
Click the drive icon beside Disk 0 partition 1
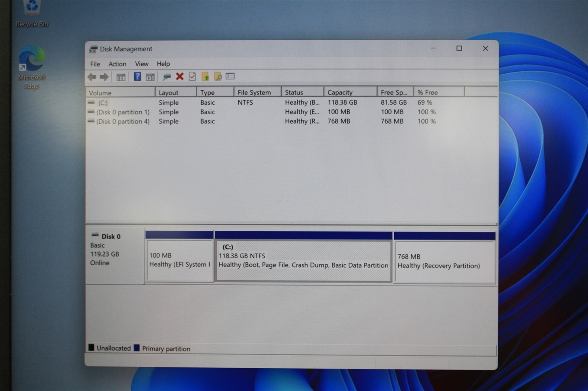point(91,112)
